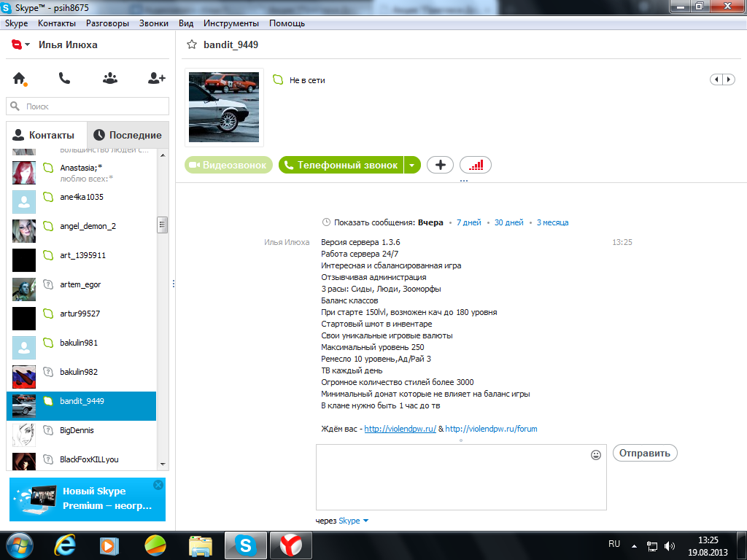Select contact BlackFoxKILLyou
This screenshot has width=747, height=560.
(x=82, y=460)
